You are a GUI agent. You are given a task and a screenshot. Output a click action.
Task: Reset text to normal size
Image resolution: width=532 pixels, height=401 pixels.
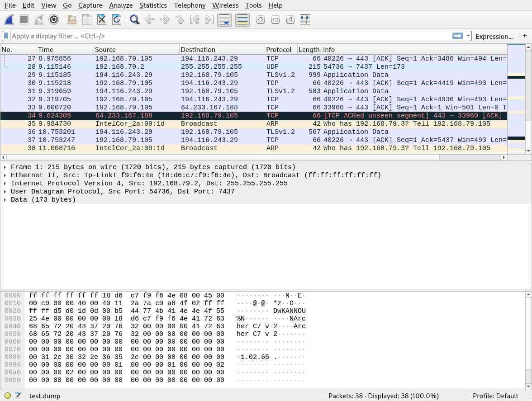coord(290,19)
